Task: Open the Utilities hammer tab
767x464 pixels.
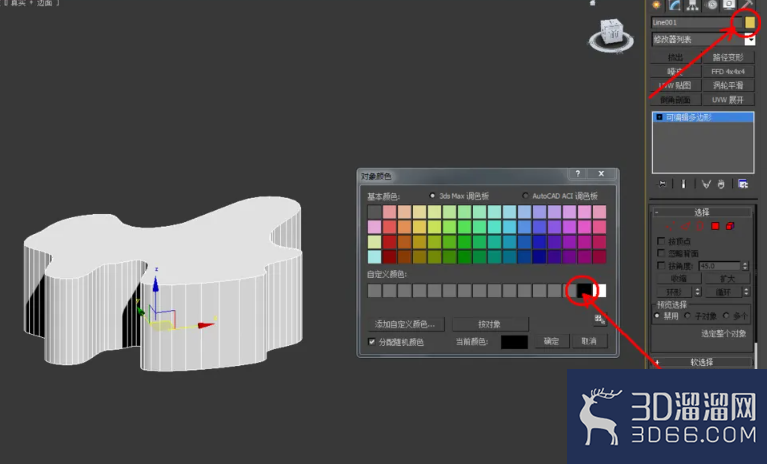Action: 747,5
